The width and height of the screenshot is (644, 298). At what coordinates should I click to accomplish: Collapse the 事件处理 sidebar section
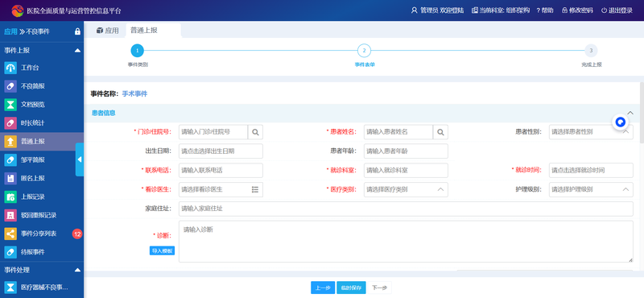77,270
